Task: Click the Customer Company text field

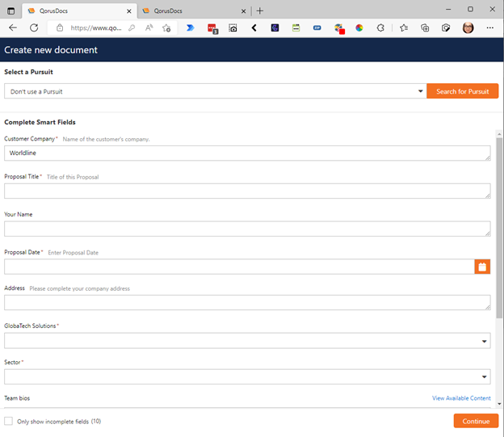Action: [247, 153]
